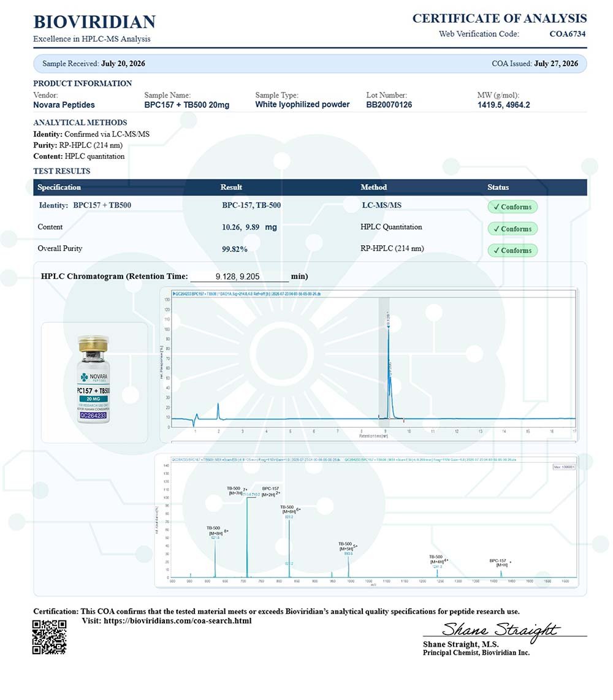613x700 pixels.
Task: Click the Shane Straight signature
Action: 500,631
